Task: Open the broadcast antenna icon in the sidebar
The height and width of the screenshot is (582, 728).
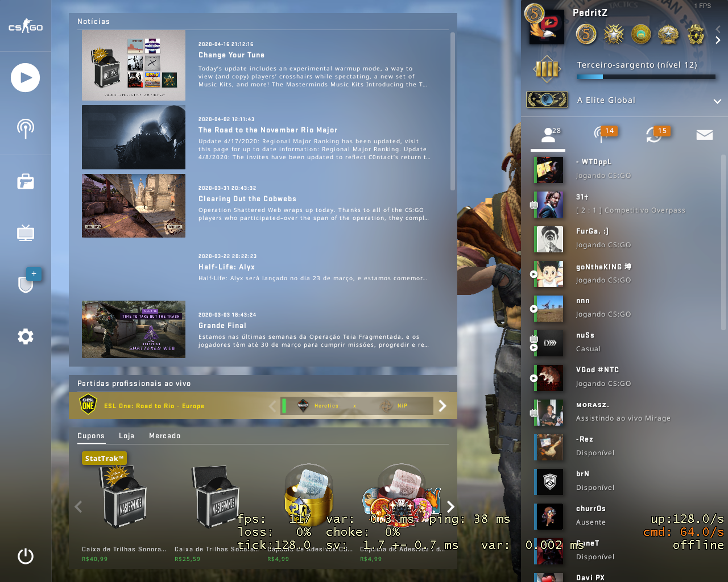Action: (x=25, y=129)
